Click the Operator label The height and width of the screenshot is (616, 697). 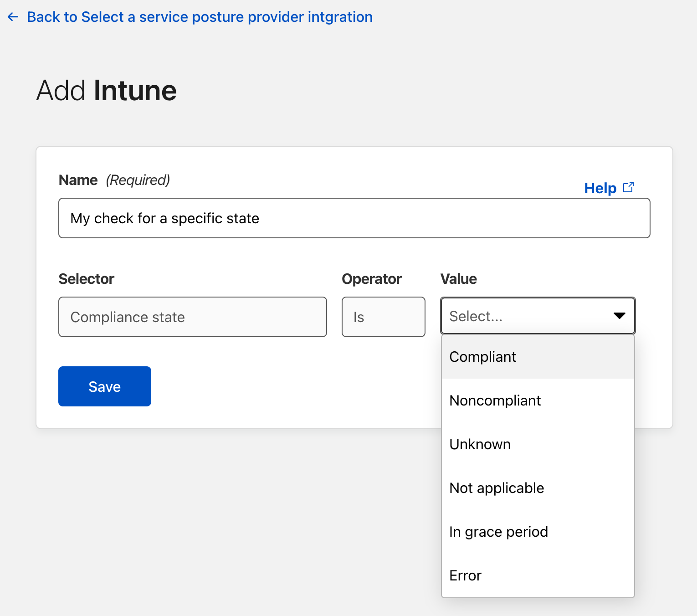click(x=372, y=279)
